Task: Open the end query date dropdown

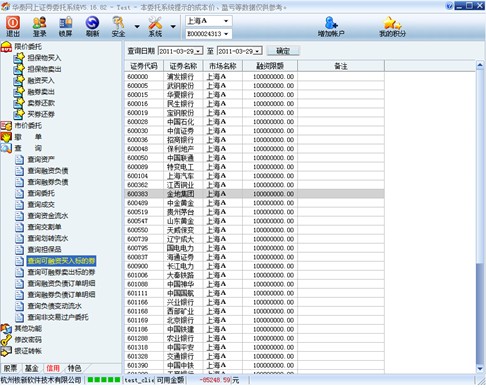Action: click(x=258, y=51)
